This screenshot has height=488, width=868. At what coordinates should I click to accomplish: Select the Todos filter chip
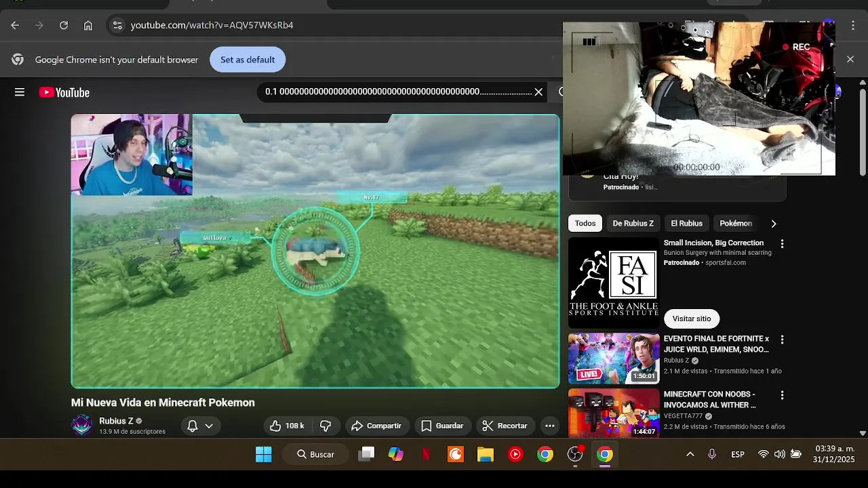(585, 224)
